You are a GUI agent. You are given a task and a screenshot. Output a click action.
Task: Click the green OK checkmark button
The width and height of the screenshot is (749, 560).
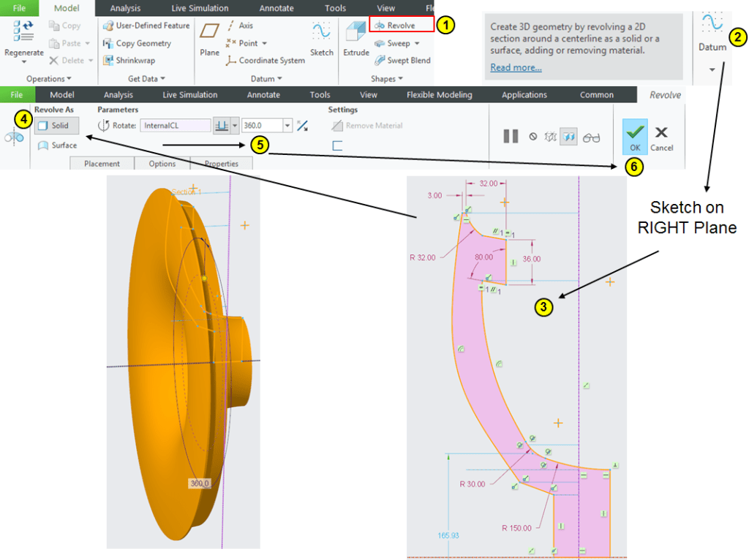click(635, 136)
